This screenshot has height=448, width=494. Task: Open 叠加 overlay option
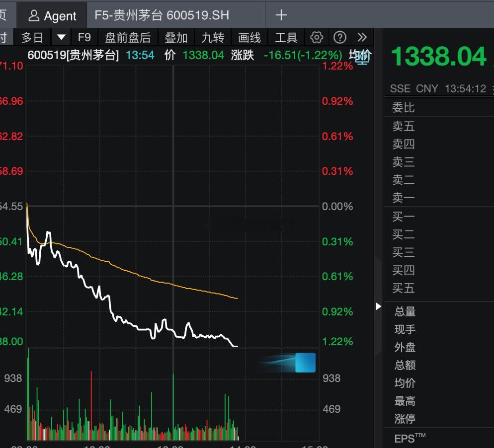pyautogui.click(x=176, y=37)
